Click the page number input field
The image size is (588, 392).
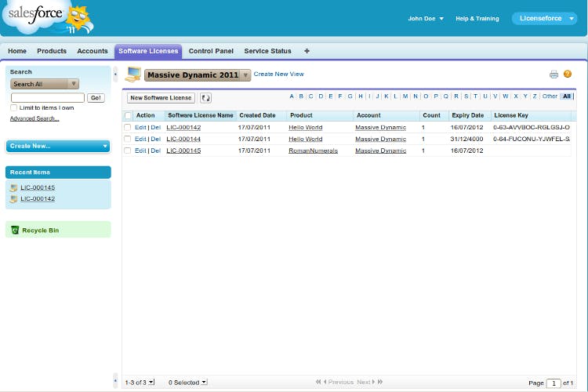[554, 383]
